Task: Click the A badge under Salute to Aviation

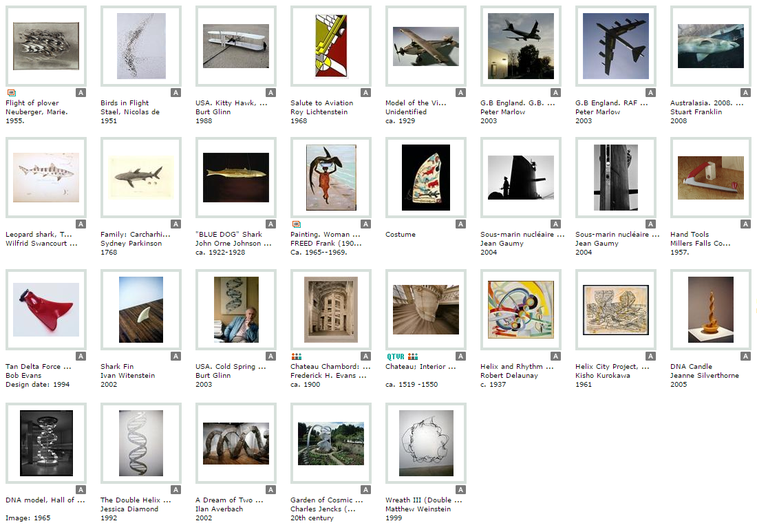Action: [366, 93]
